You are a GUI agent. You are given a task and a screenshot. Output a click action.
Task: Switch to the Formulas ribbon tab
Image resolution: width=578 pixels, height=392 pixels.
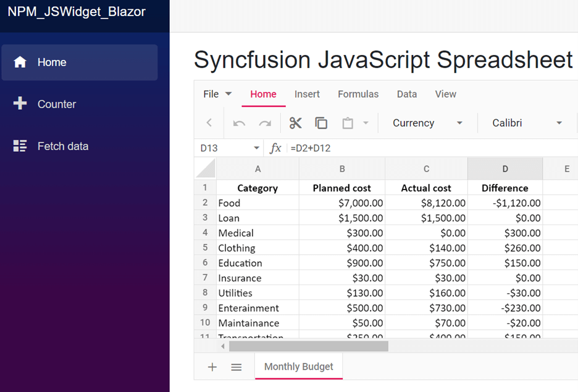pyautogui.click(x=358, y=94)
